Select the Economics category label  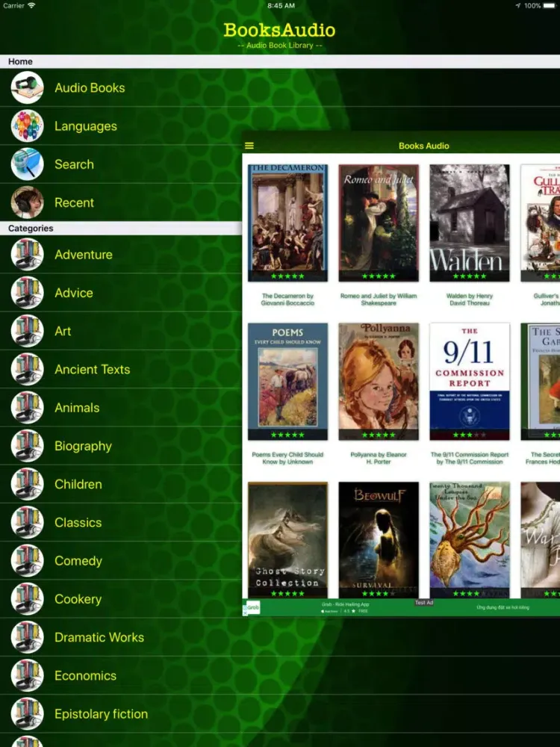click(85, 675)
